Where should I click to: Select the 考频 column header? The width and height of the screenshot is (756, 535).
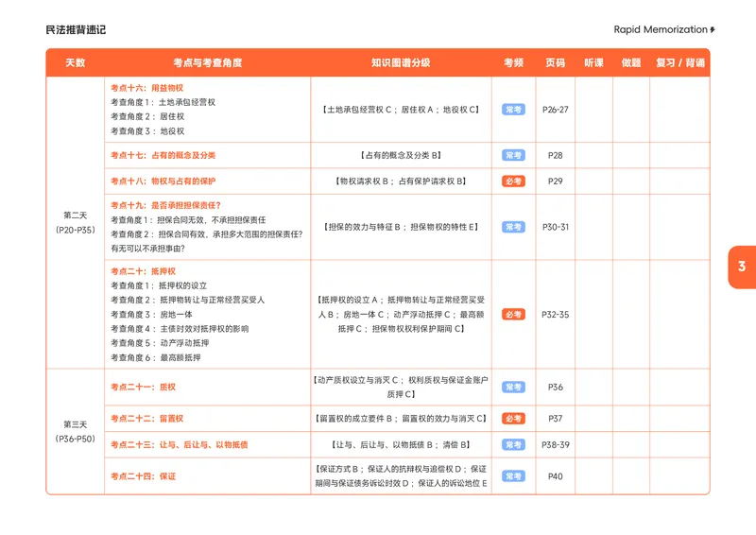[513, 62]
